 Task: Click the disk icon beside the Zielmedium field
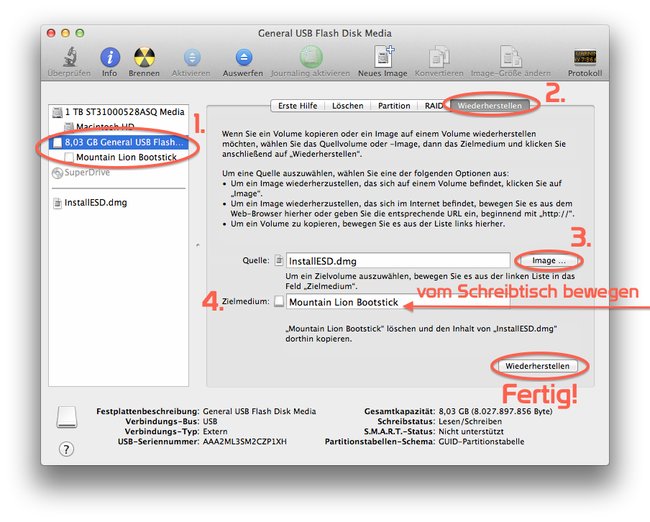point(279,301)
